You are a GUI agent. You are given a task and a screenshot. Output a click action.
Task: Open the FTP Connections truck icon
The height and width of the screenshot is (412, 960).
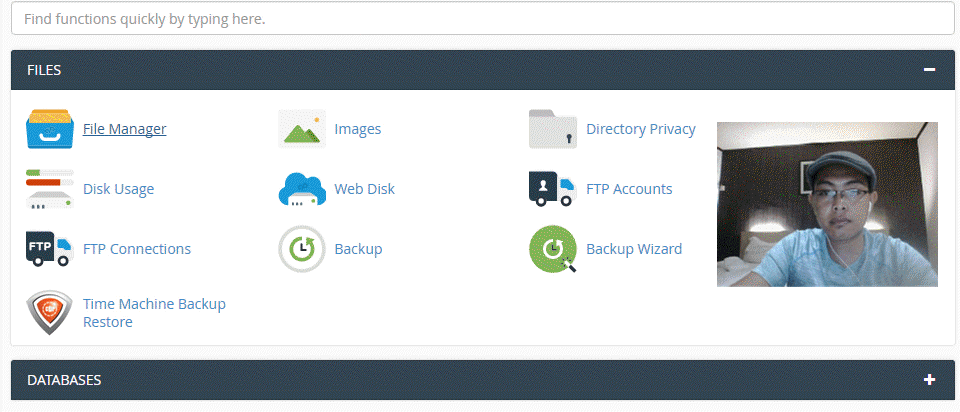pyautogui.click(x=50, y=249)
